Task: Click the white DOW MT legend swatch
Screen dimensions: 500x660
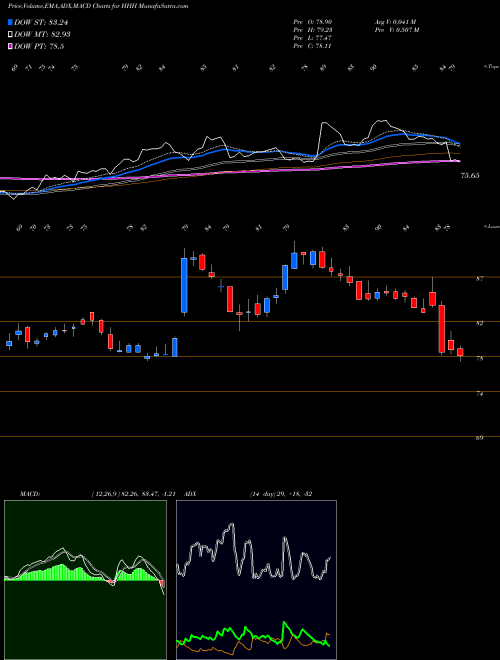Action: point(11,35)
